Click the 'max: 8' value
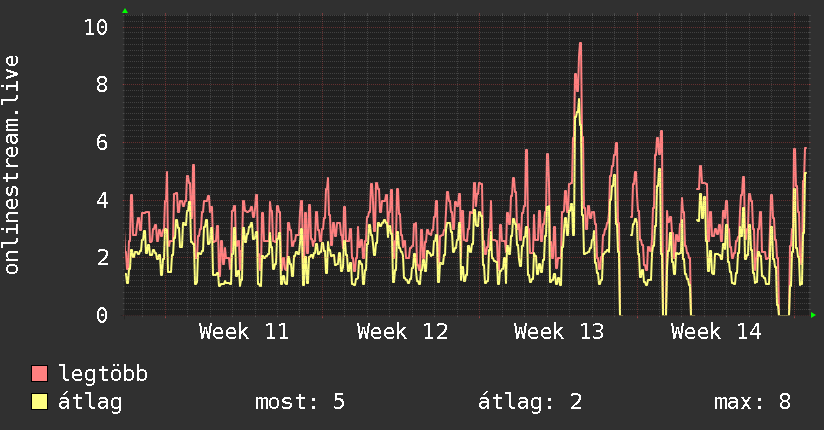 click(x=752, y=402)
